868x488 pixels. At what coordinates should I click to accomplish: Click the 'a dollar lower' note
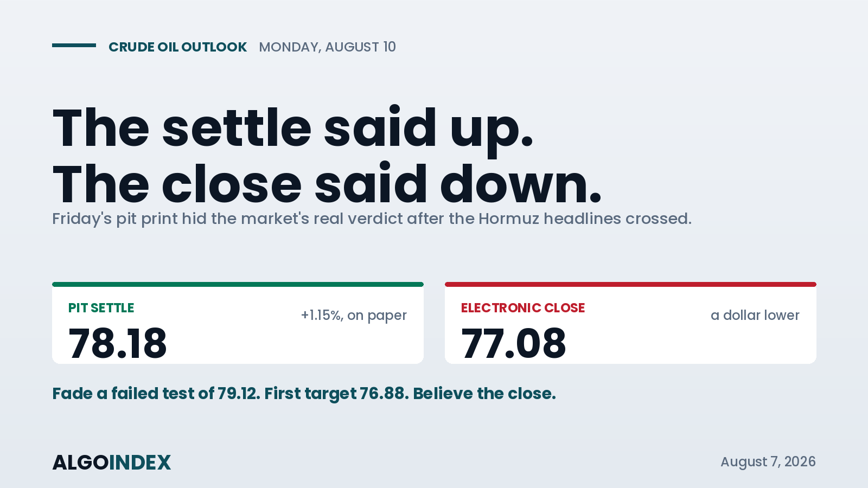click(755, 315)
